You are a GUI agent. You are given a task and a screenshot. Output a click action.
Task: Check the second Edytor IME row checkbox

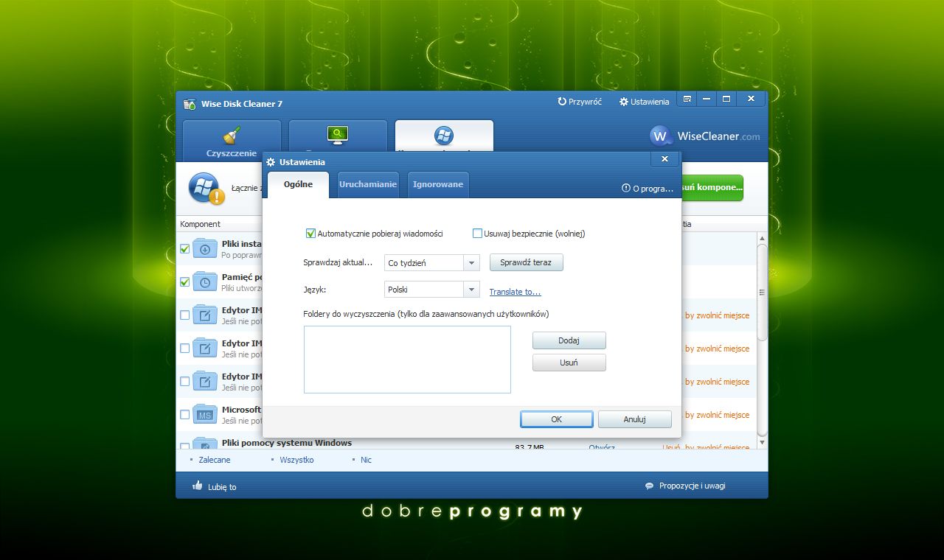184,349
